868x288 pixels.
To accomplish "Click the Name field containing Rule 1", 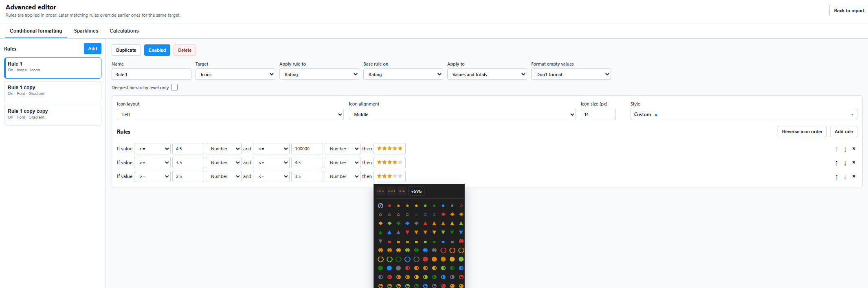I will (x=152, y=74).
